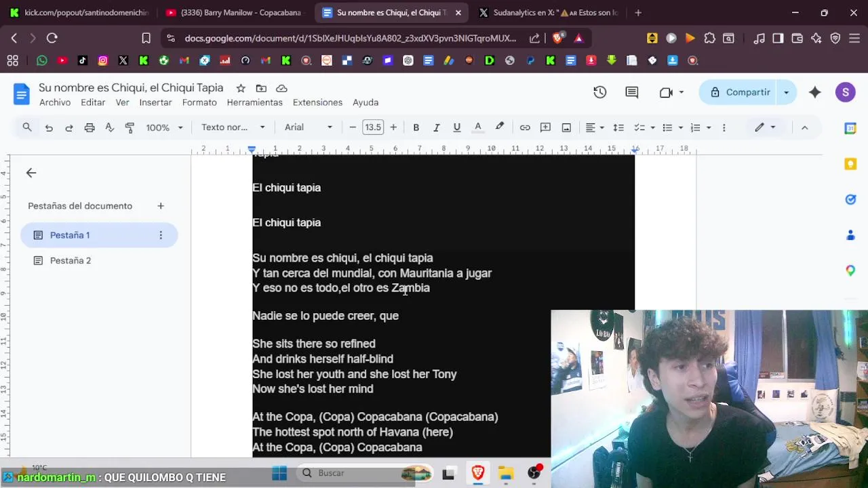Image resolution: width=868 pixels, height=488 pixels.
Task: Decrease the font size
Action: (353, 127)
